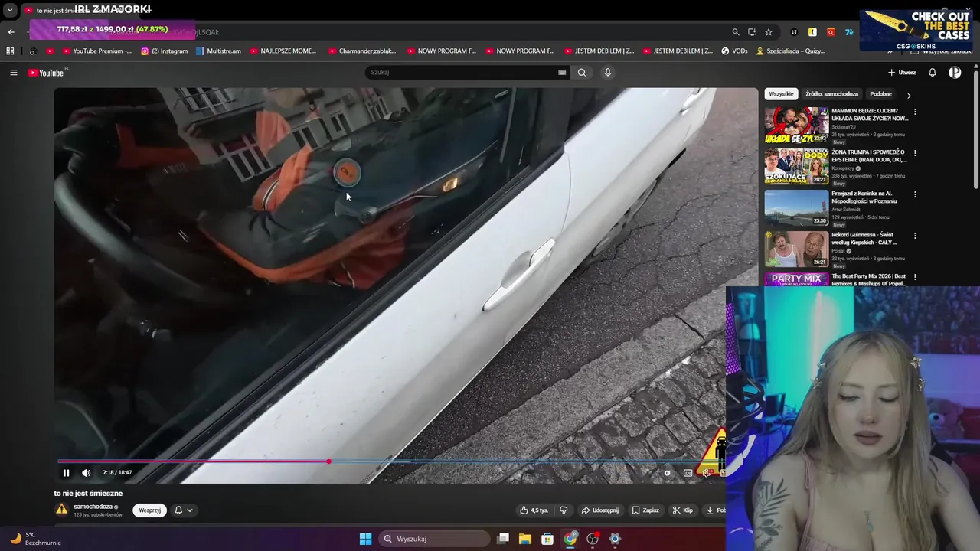980x551 pixels.
Task: Open player settings gear
Action: click(x=706, y=473)
